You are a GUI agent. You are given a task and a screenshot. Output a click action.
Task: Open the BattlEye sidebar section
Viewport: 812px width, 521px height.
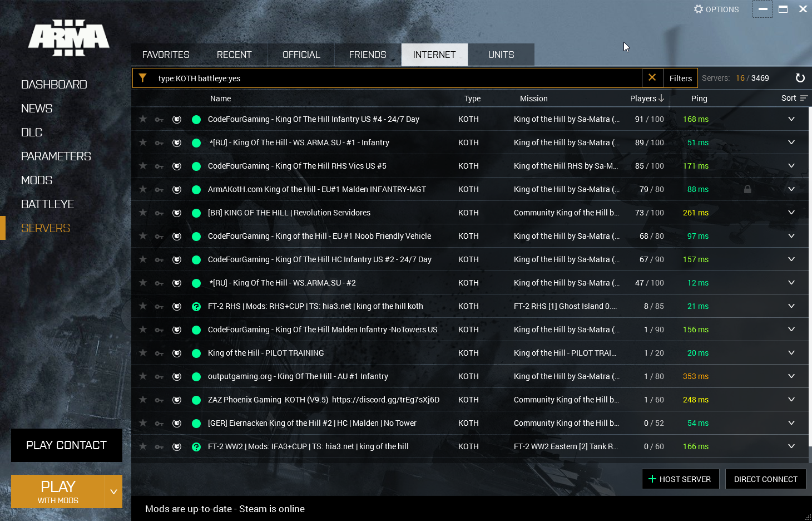tap(47, 204)
